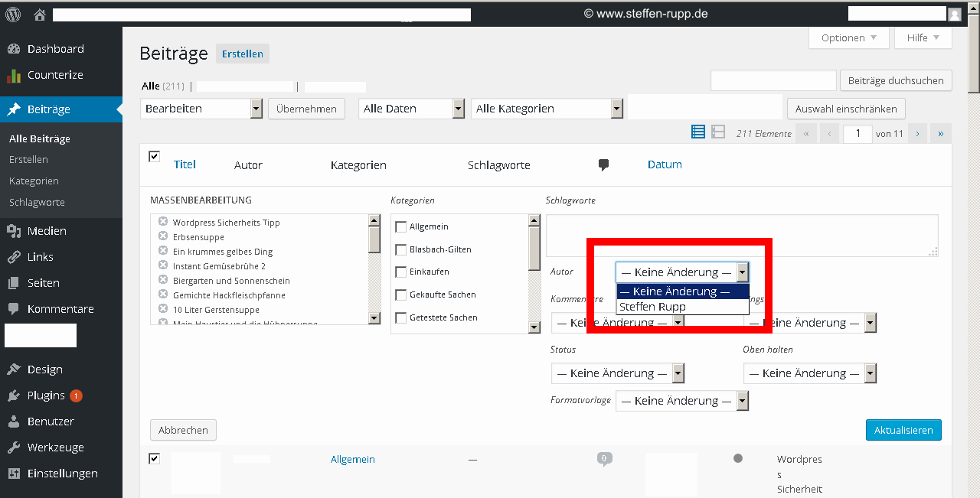Click the user avatar icon
The image size is (980, 498).
pos(954,14)
